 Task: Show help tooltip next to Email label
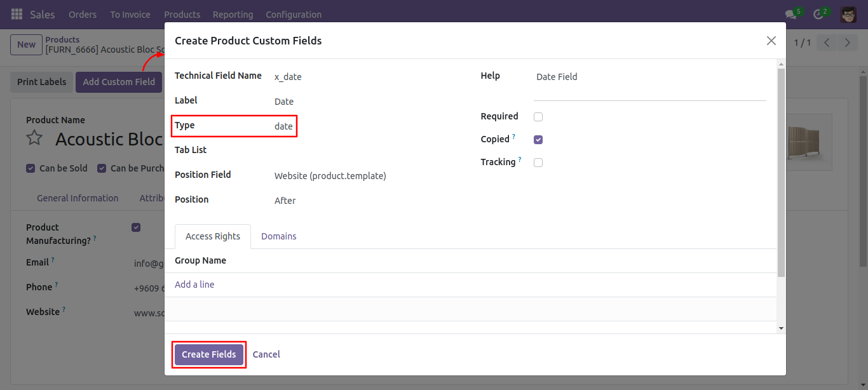[53, 260]
